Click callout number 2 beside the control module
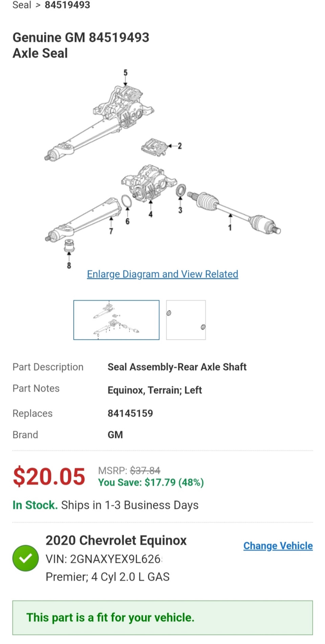The width and height of the screenshot is (325, 644). click(180, 146)
